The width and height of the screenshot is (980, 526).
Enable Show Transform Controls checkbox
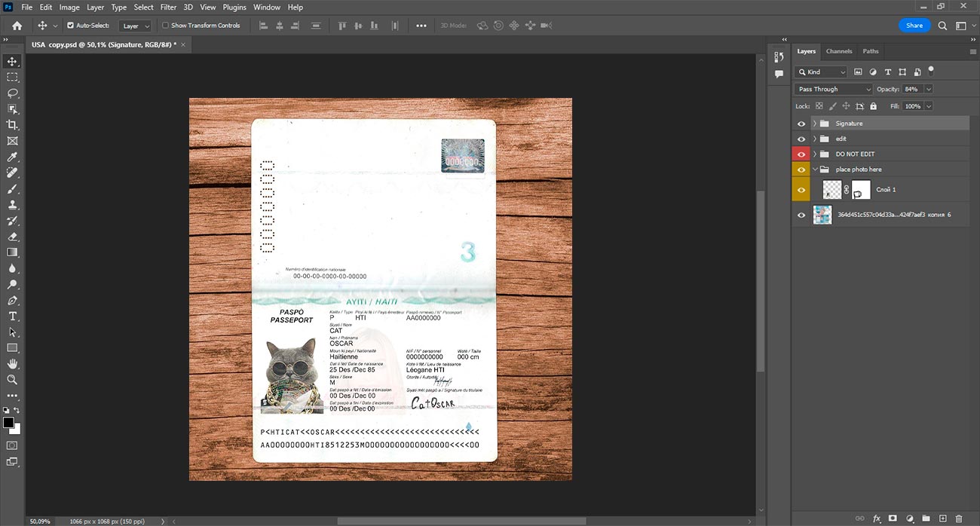[x=166, y=26]
